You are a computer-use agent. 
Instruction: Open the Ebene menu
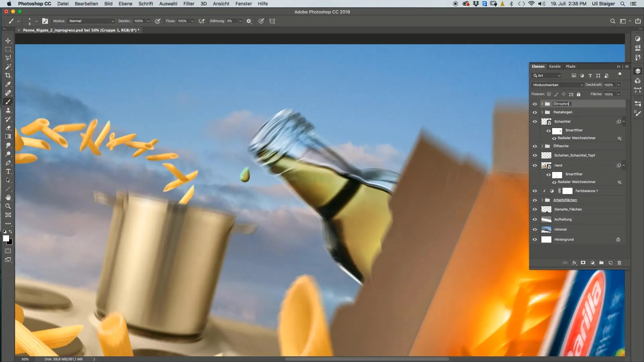tap(125, 4)
